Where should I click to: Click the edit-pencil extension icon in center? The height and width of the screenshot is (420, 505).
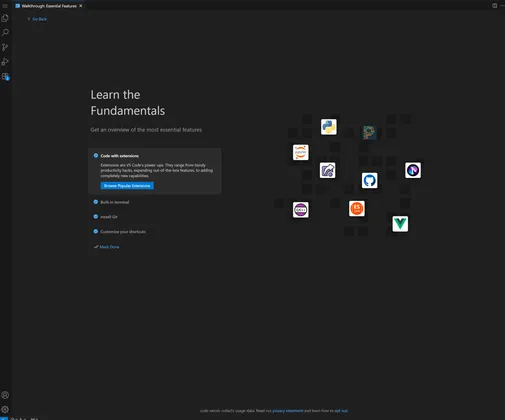tap(328, 170)
